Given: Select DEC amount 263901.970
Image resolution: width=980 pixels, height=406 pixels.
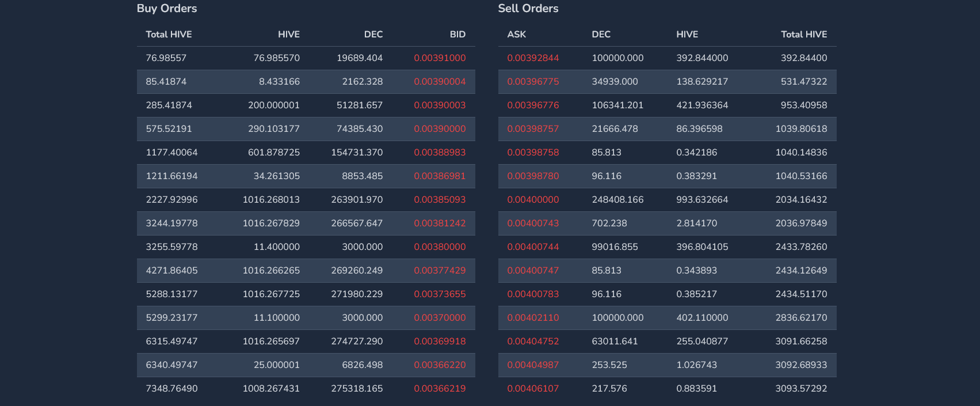Looking at the screenshot, I should (x=357, y=200).
